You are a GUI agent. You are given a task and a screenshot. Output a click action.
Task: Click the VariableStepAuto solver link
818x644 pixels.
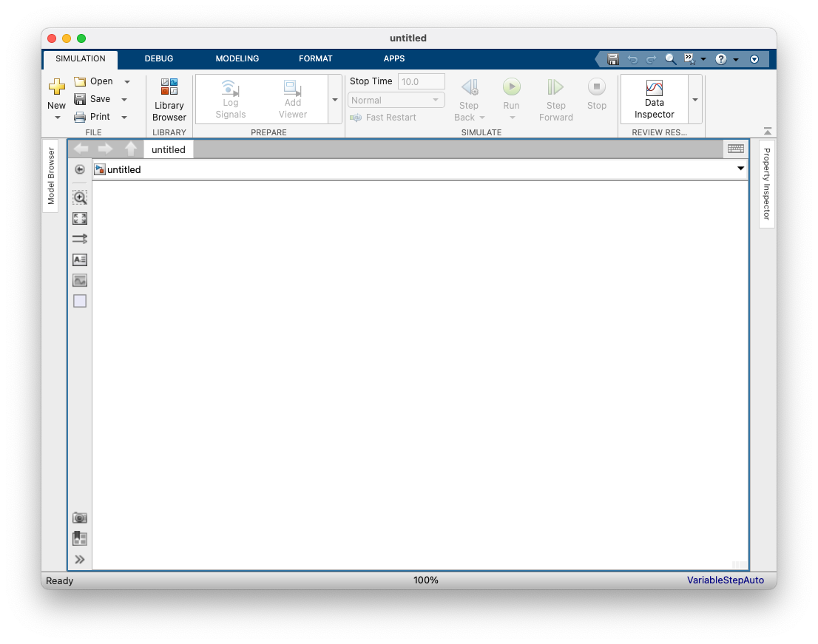pos(725,580)
